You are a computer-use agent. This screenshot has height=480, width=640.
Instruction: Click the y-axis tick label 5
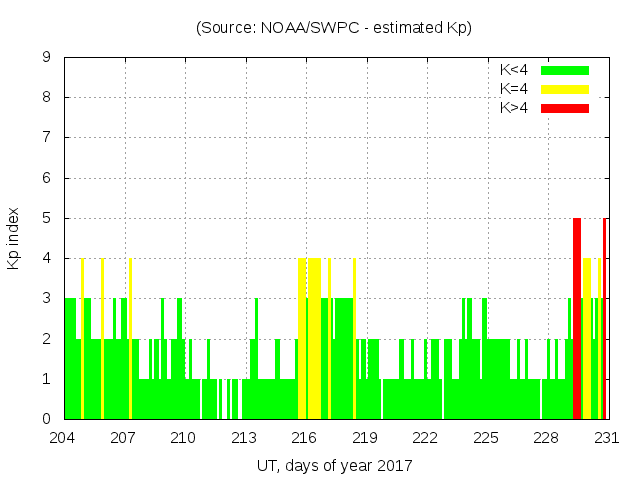click(47, 218)
